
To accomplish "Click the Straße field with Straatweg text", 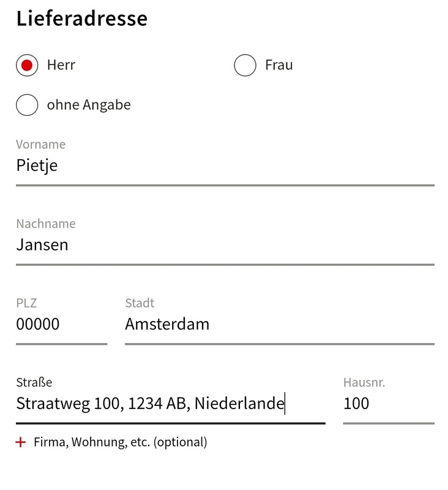I will [170, 404].
